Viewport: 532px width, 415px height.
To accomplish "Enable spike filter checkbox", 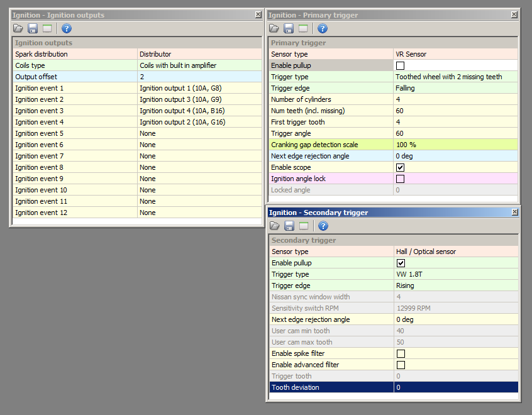I will [x=400, y=353].
